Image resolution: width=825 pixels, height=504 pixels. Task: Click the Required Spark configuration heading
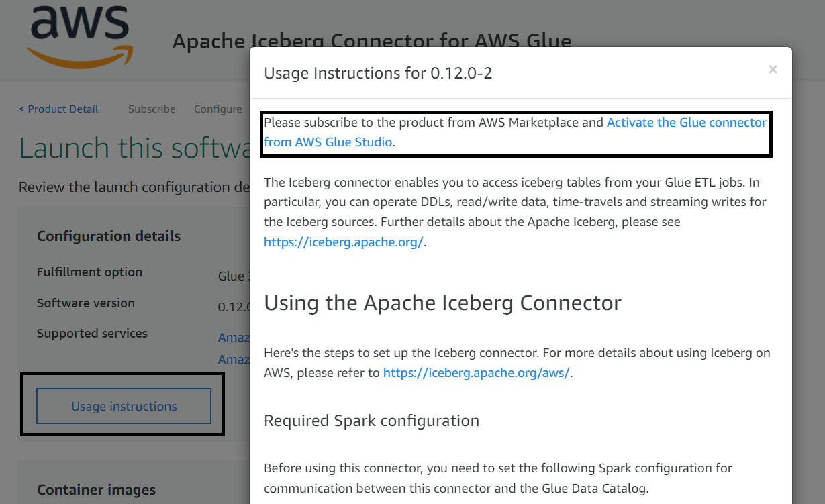[371, 421]
